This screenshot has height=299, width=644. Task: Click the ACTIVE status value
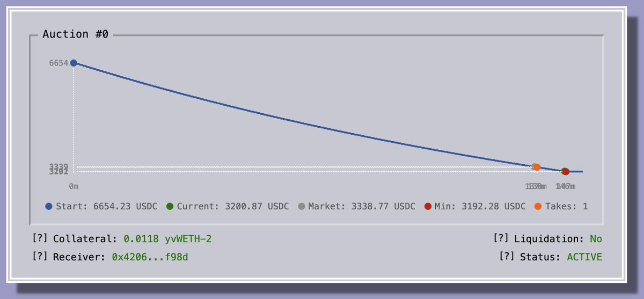coord(584,257)
